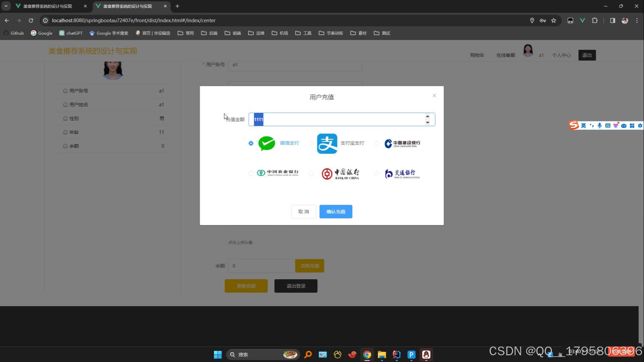
Task: Click the green WeChat Pay logo
Action: [x=267, y=143]
